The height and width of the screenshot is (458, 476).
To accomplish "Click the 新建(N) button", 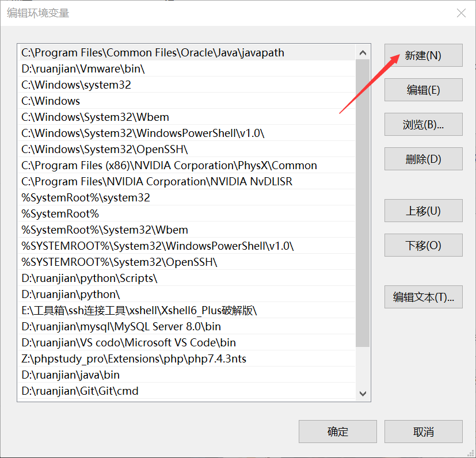I will 423,56.
